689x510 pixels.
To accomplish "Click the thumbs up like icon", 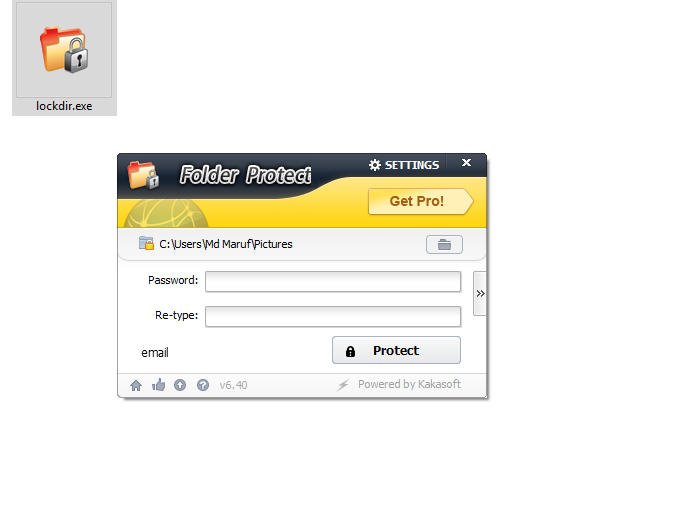I will pyautogui.click(x=158, y=385).
